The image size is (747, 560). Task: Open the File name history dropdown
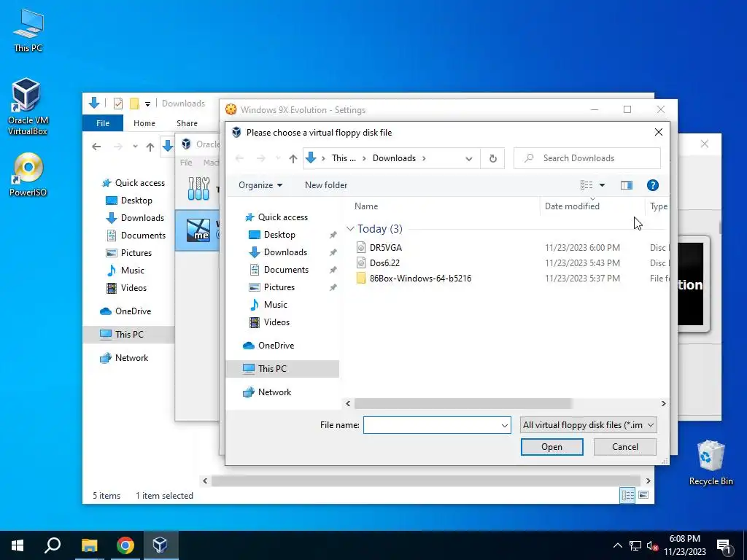505,425
